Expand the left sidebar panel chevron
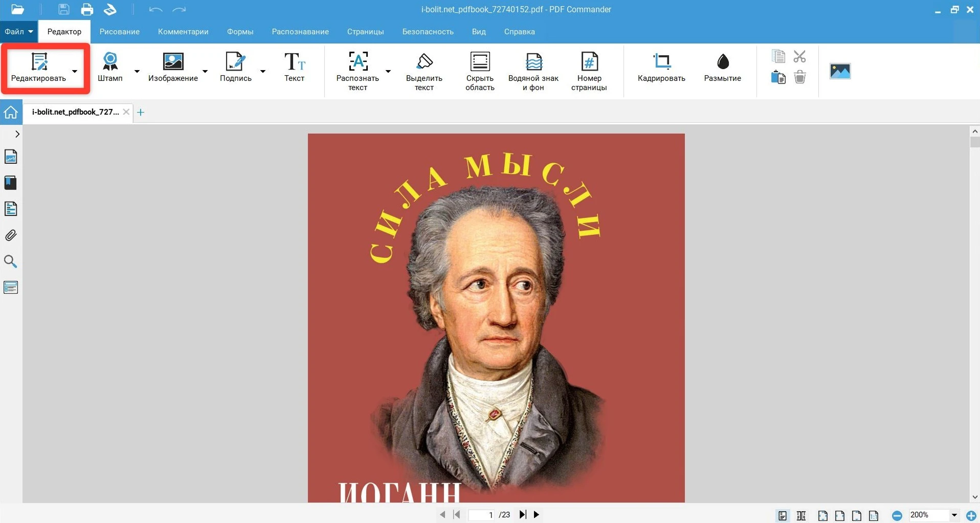This screenshot has height=523, width=980. coord(17,134)
